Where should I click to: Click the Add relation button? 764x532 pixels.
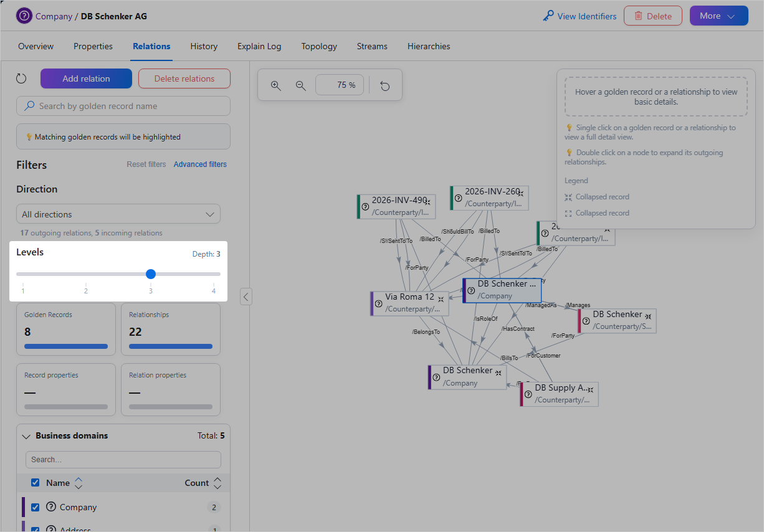(x=86, y=78)
